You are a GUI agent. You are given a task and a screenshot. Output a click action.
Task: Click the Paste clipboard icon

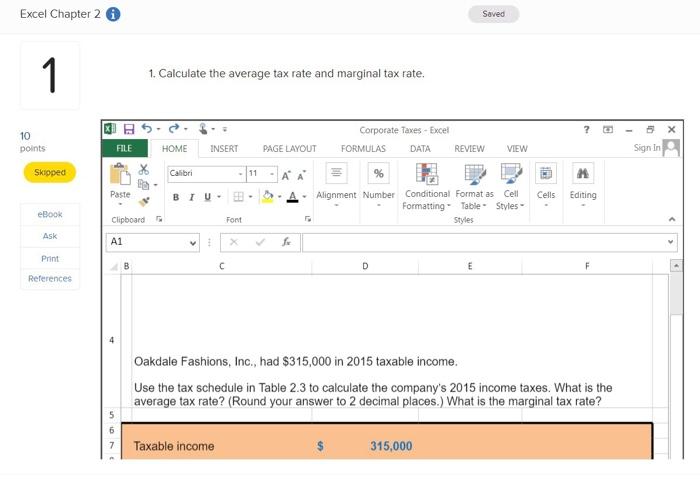click(120, 174)
